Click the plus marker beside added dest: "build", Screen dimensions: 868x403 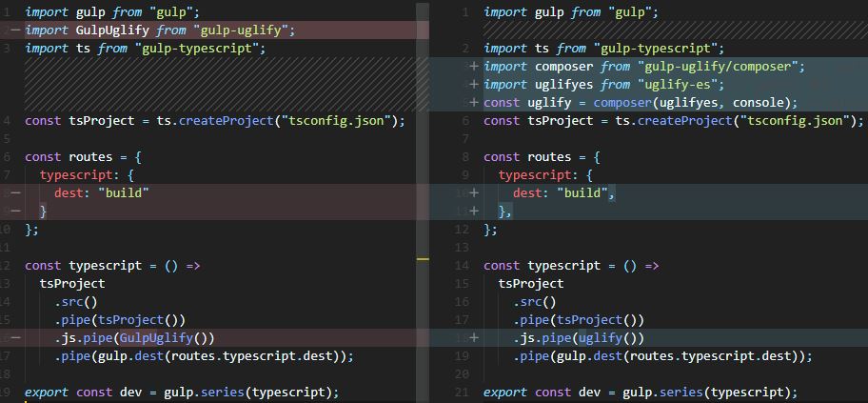(x=473, y=192)
